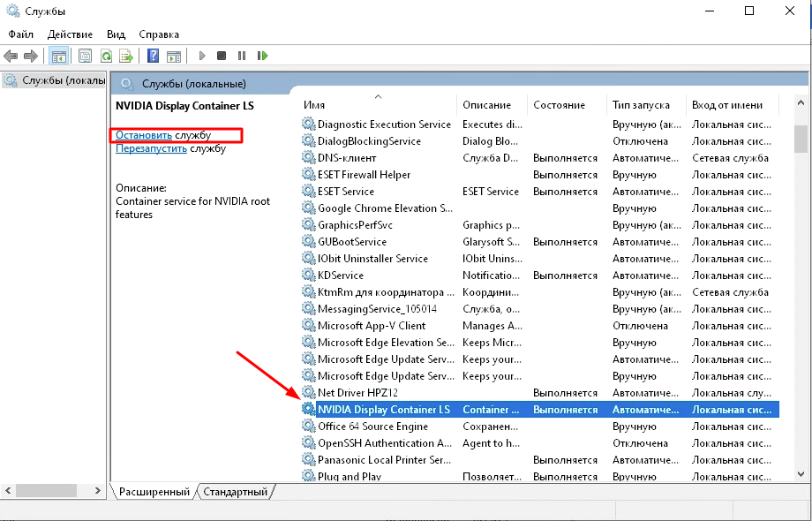The image size is (812, 521).
Task: Click left pane horizontal scrollbar left arrow
Action: (8, 490)
